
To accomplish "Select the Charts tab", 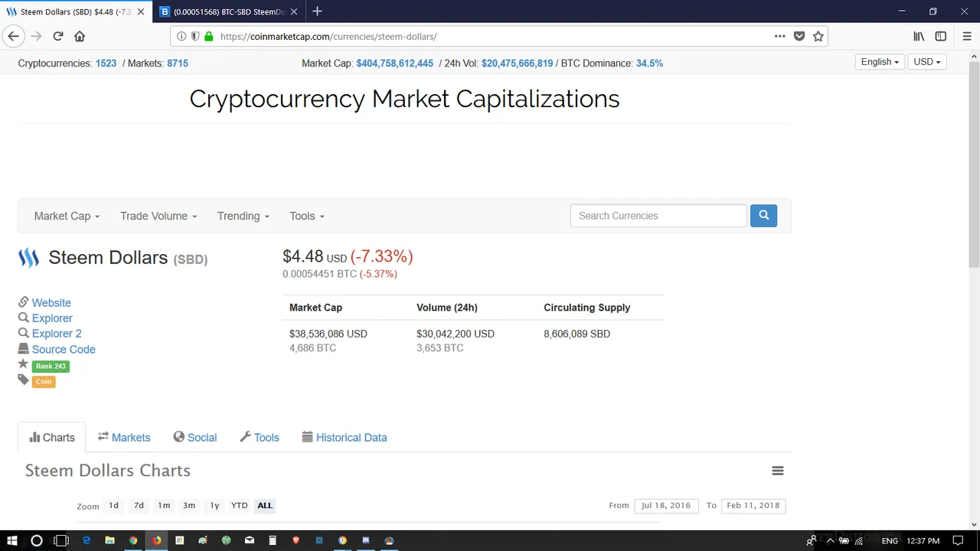I will (52, 438).
